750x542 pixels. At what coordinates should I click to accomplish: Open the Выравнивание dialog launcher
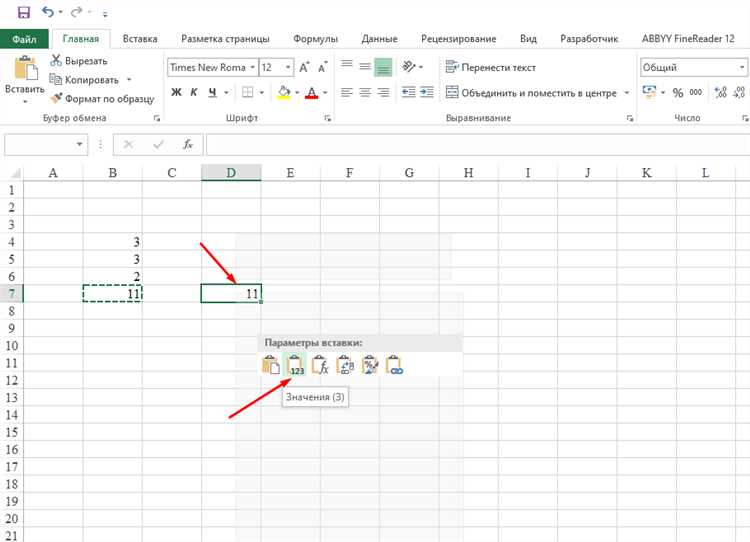tap(630, 118)
